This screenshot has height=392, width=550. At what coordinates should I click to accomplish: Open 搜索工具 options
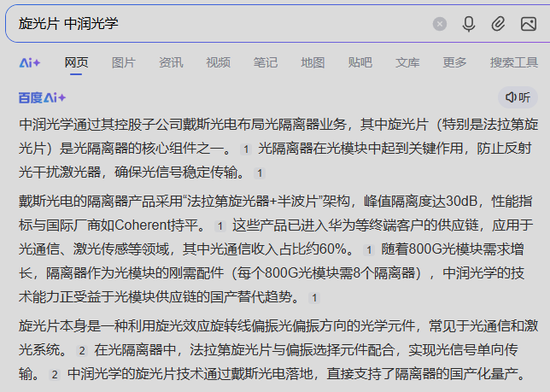514,62
